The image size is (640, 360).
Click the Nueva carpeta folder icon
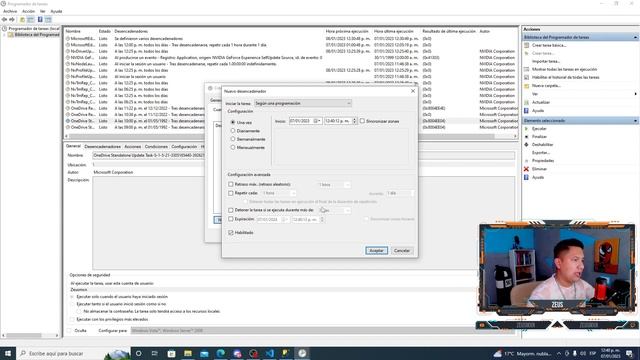[x=527, y=86]
